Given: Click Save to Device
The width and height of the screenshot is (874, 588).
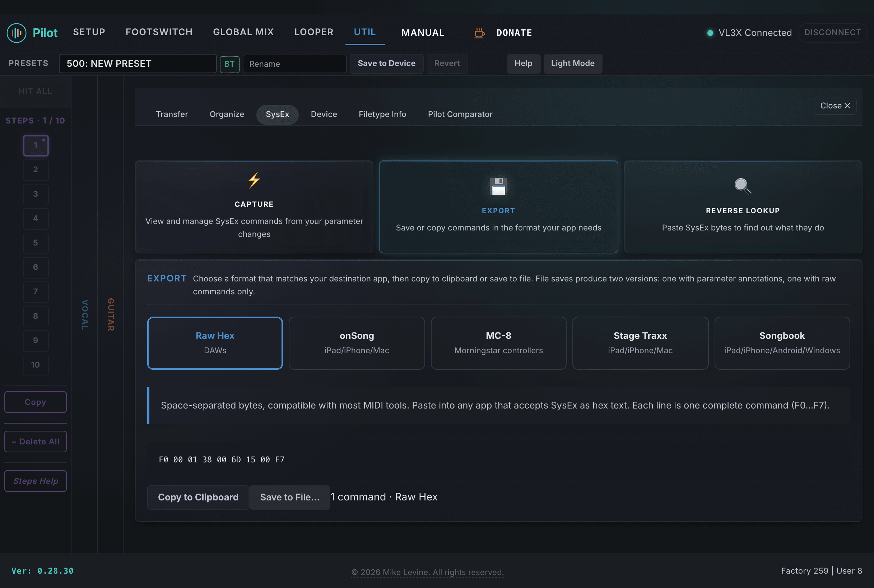Looking at the screenshot, I should [386, 64].
